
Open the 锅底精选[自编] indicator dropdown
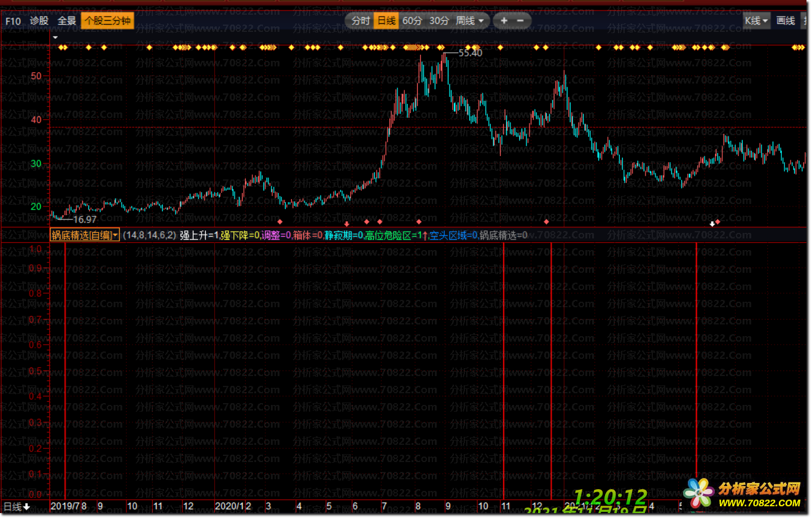[x=85, y=235]
